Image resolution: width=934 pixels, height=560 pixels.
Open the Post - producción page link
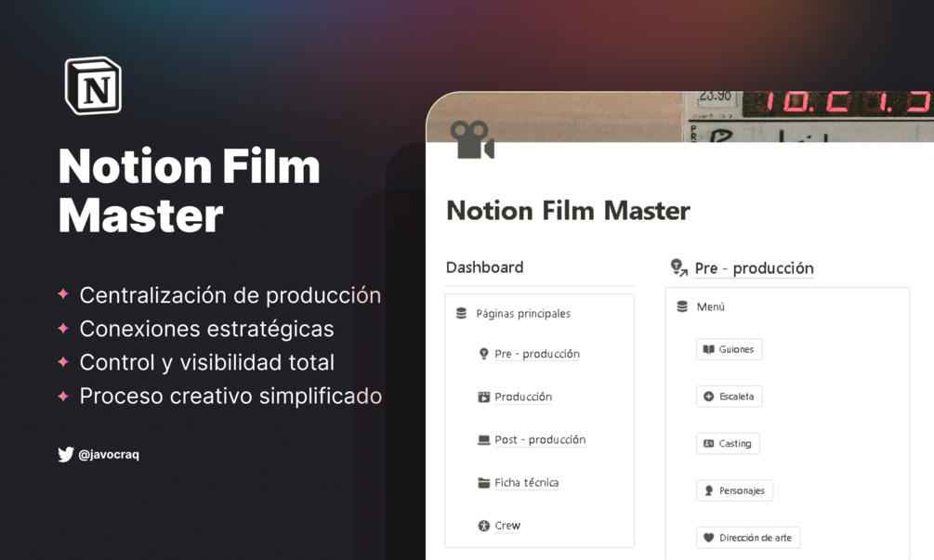click(540, 440)
